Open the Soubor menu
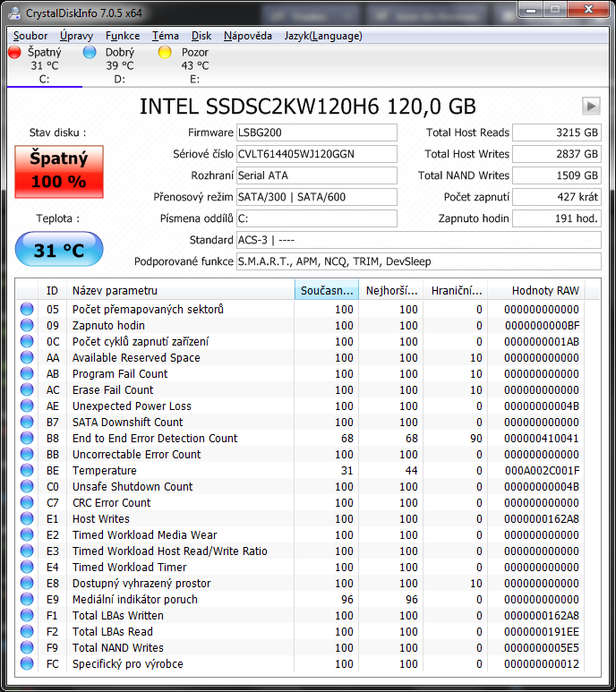Viewport: 616px width, 692px height. pos(30,36)
